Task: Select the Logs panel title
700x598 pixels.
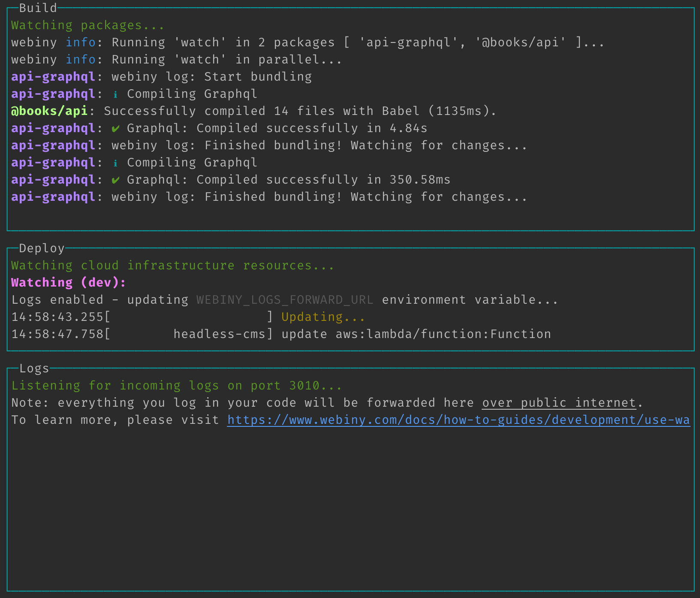Action: (34, 368)
